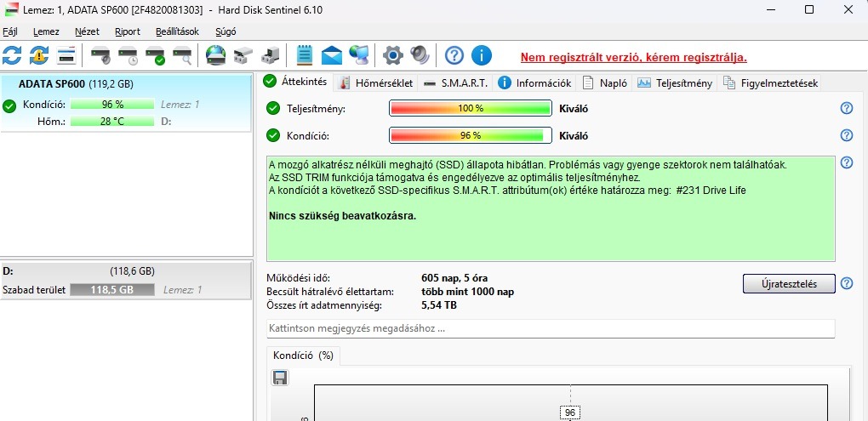Click the 96 data point label on chart
This screenshot has width=868, height=421.
click(x=570, y=412)
